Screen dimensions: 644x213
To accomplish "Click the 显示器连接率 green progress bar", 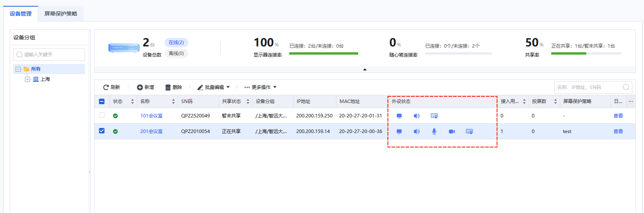I will [324, 53].
